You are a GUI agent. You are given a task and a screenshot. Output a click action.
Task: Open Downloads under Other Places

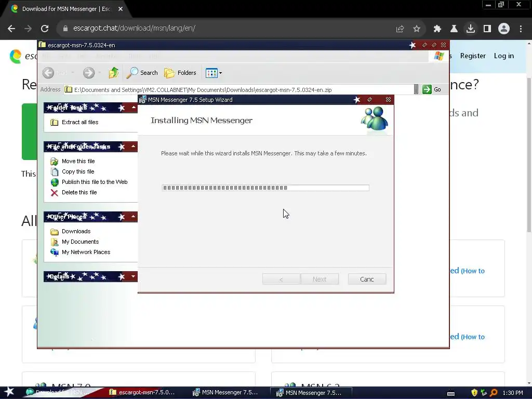(71, 231)
